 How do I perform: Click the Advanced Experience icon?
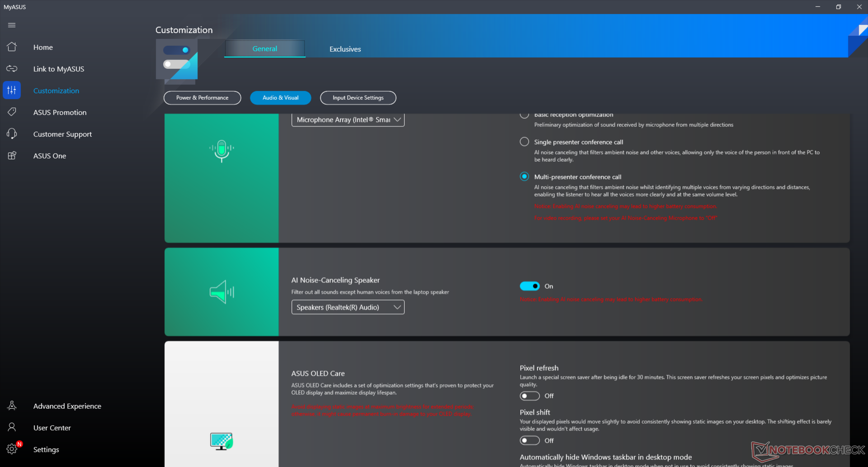click(x=12, y=406)
